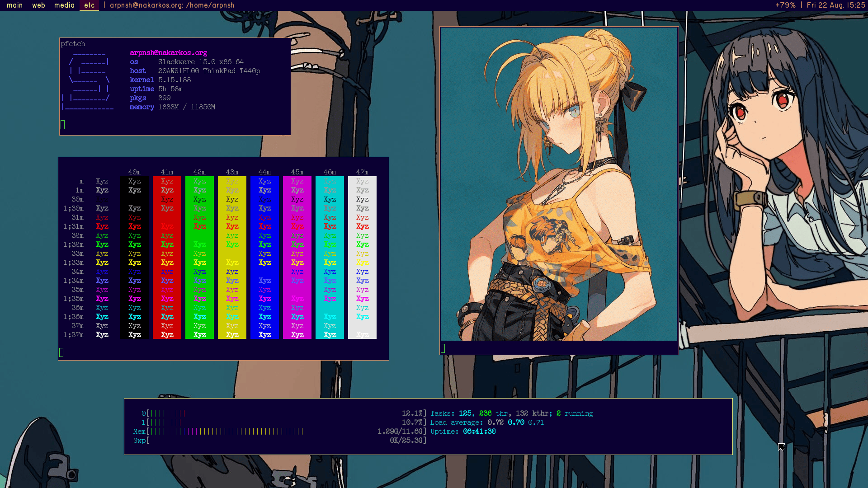Image resolution: width=868 pixels, height=488 pixels.
Task: Click the 44m blue color column
Action: 264,258
